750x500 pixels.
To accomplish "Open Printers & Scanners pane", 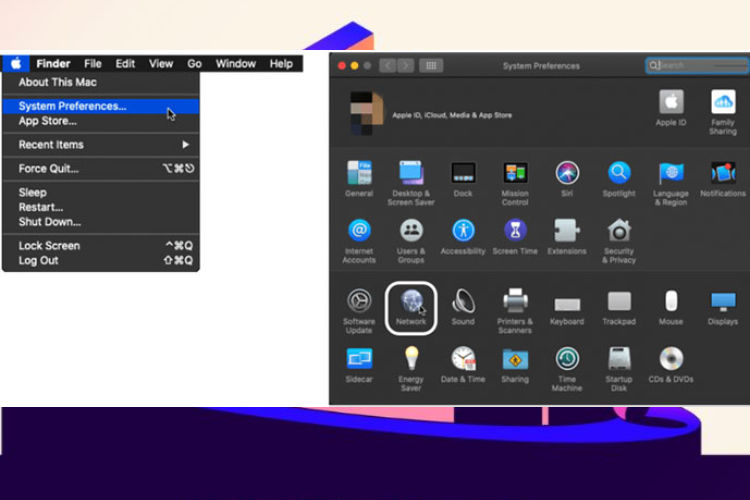I will (x=515, y=311).
